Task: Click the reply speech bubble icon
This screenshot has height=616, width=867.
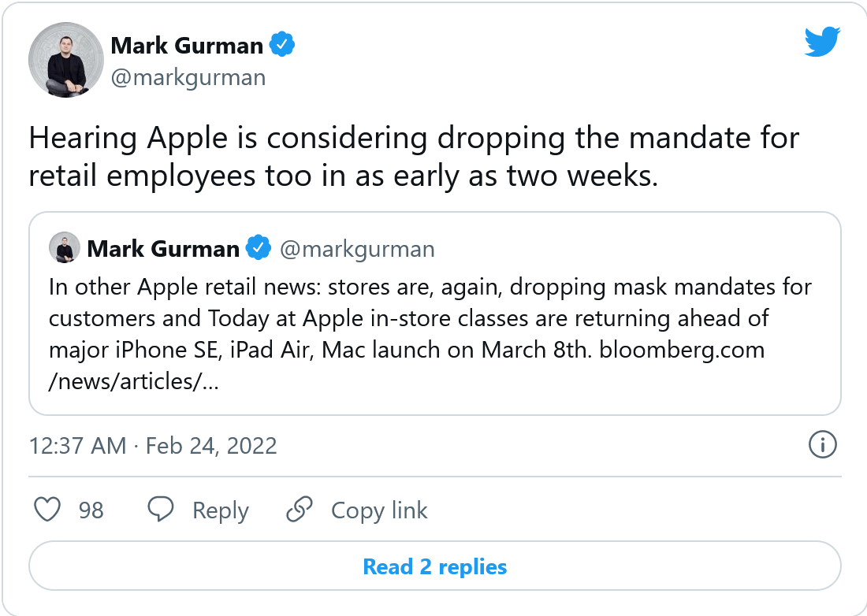Action: [x=160, y=509]
